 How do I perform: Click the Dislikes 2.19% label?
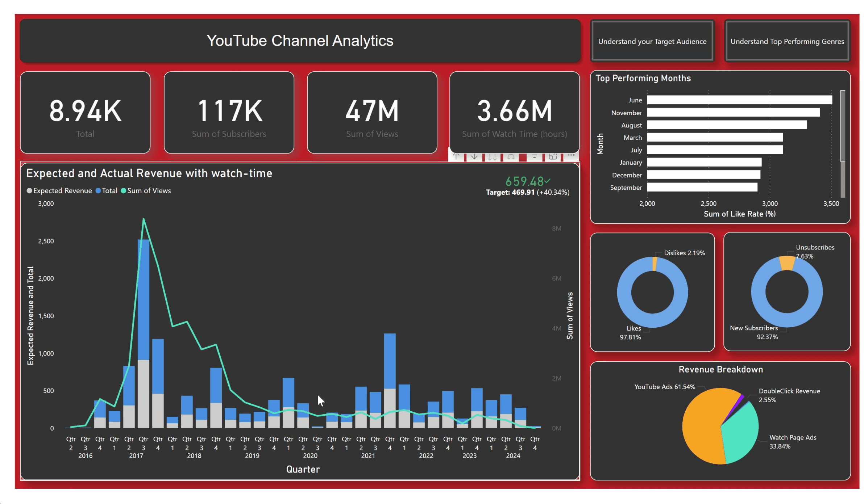[685, 253]
